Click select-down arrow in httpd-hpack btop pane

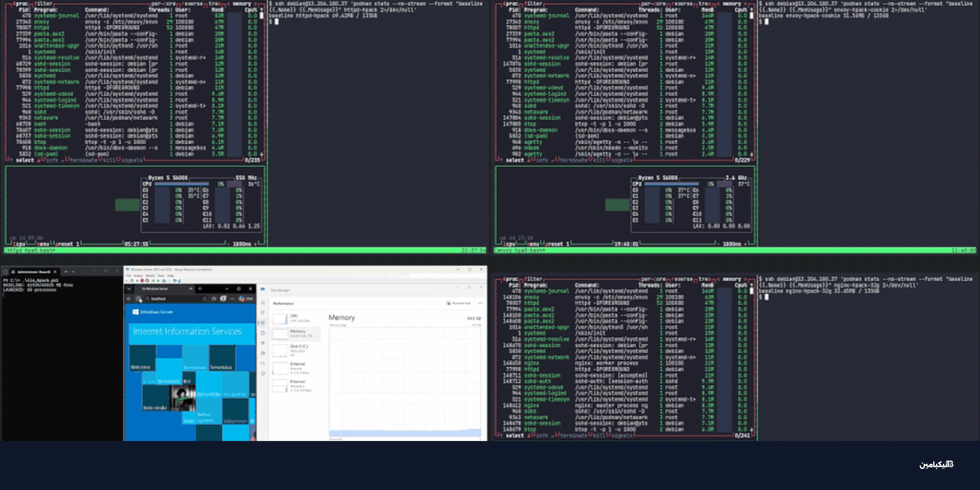39,160
